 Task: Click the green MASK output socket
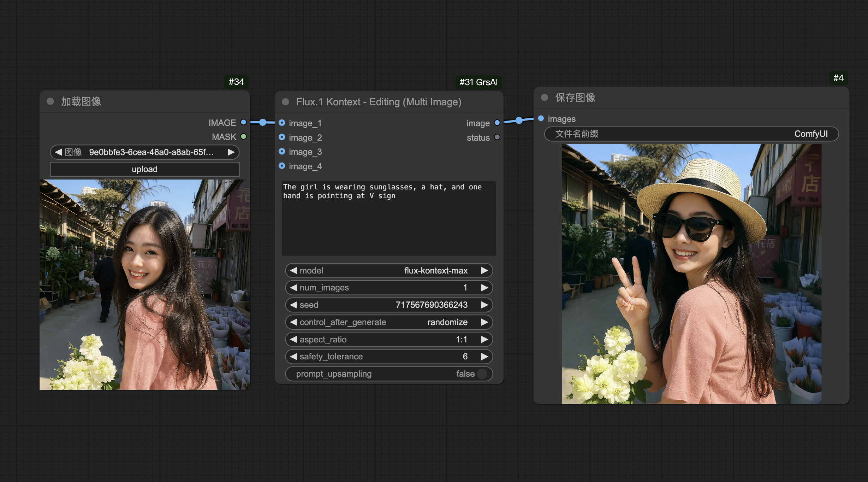[x=243, y=136]
